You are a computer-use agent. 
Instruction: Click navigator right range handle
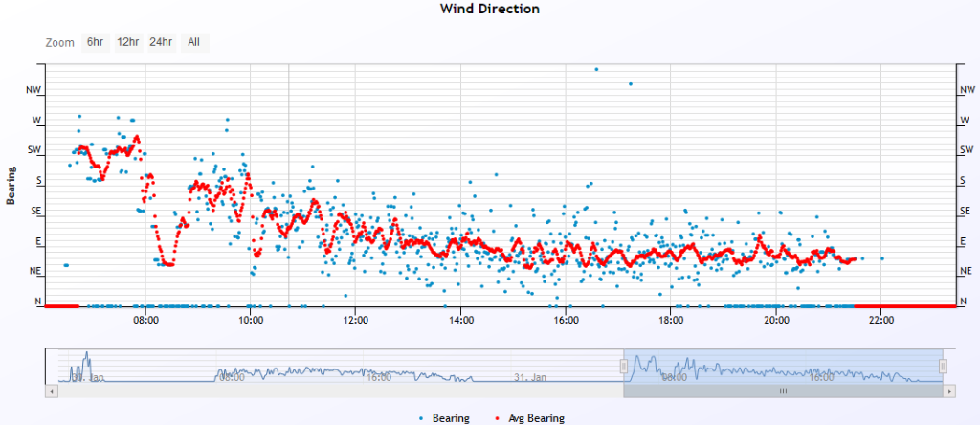pos(943,367)
